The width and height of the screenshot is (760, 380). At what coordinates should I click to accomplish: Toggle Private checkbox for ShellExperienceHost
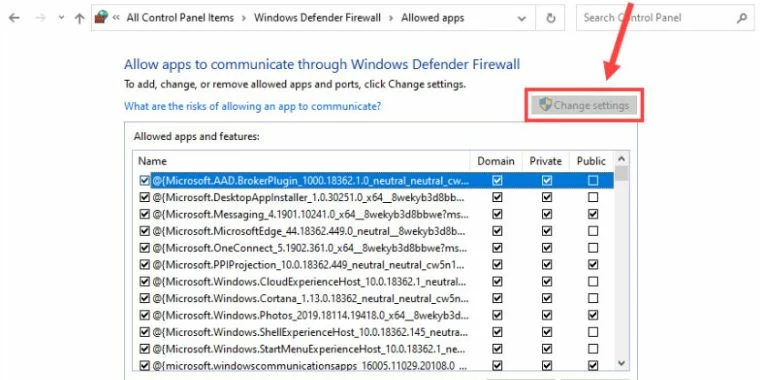pos(547,332)
